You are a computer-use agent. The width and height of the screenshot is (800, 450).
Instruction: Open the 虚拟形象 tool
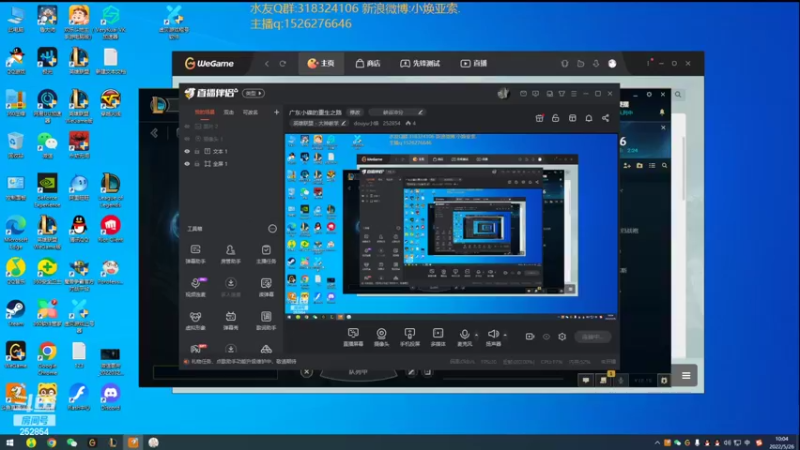[195, 320]
